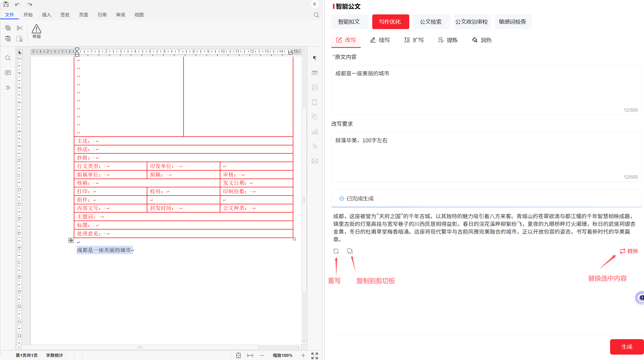Open the document outline icon in left sidebar
Viewport: 644px width, 360px height.
[8, 87]
